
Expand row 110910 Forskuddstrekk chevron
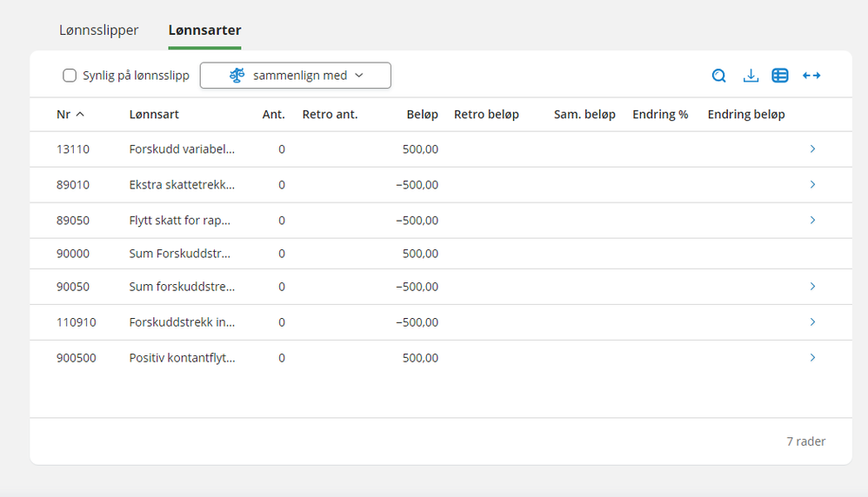[812, 321]
